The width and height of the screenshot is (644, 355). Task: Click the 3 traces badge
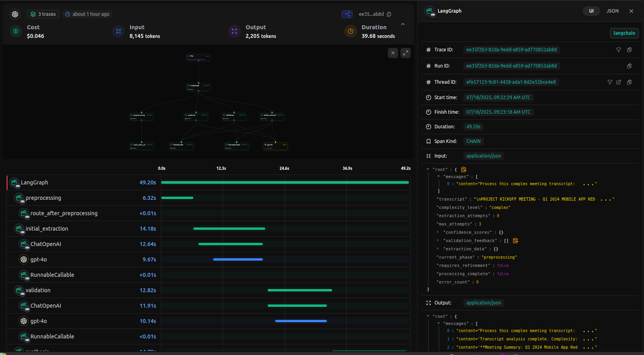point(43,14)
